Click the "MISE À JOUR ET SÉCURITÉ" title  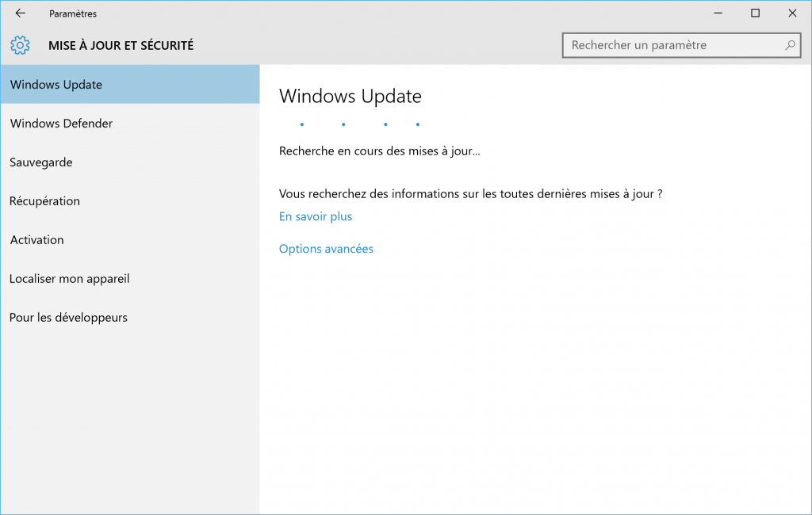point(121,45)
